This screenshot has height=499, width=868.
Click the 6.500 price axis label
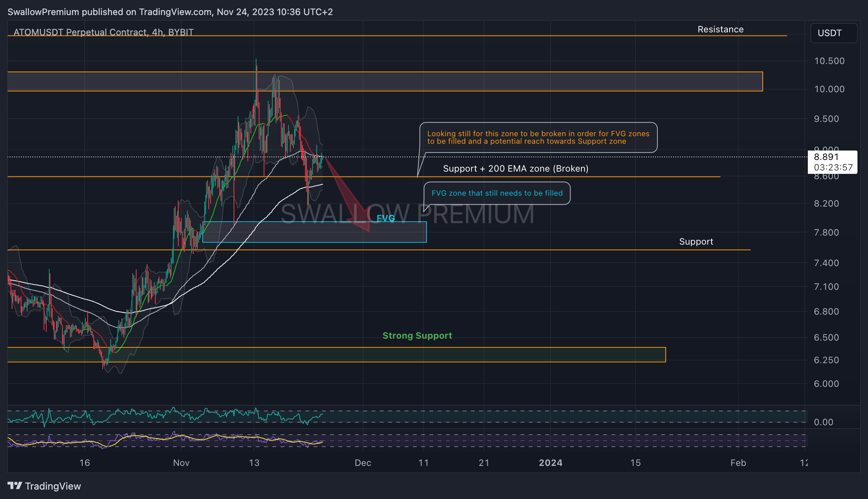[x=826, y=338]
